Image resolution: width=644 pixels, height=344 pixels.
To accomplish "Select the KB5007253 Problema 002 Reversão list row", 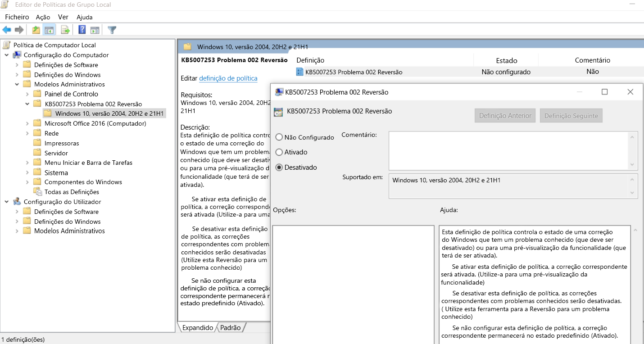I will tap(470, 72).
